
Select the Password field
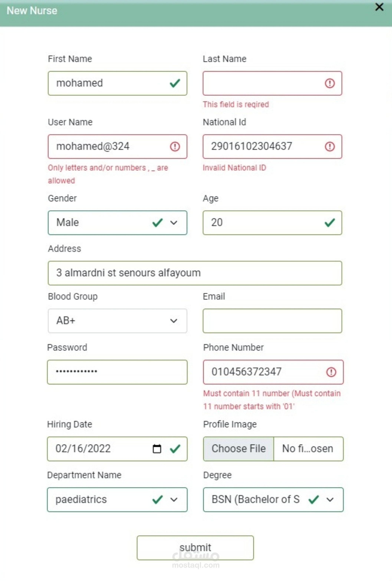pos(117,372)
